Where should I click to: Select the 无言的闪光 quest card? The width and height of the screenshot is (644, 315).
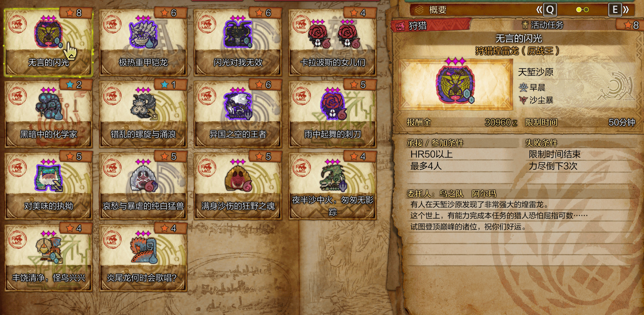(48, 43)
